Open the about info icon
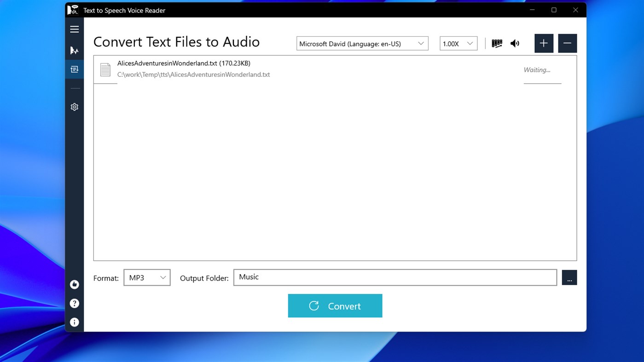This screenshot has height=362, width=644. [x=74, y=322]
